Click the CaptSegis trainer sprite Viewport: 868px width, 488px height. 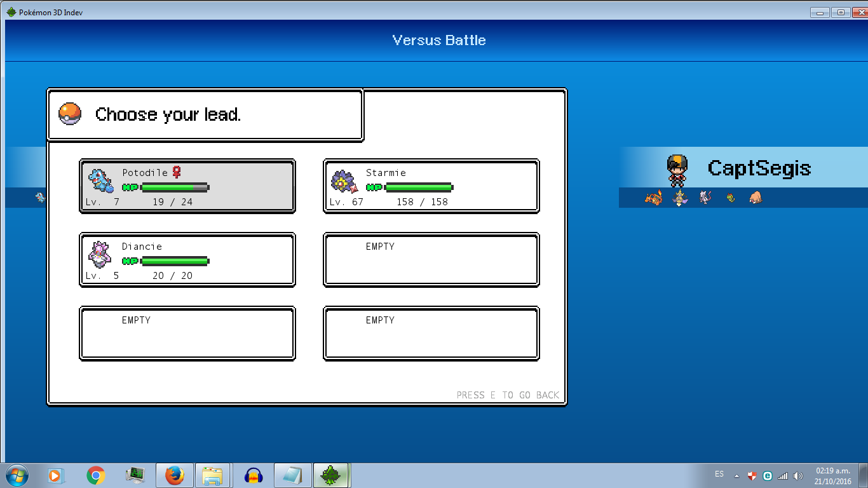tap(677, 169)
